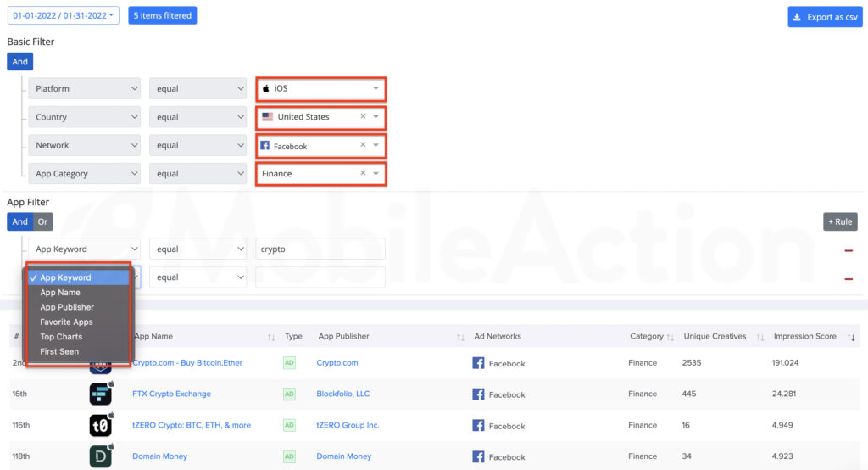This screenshot has width=868, height=470.
Task: Add a new filter with + Rule
Action: [840, 221]
